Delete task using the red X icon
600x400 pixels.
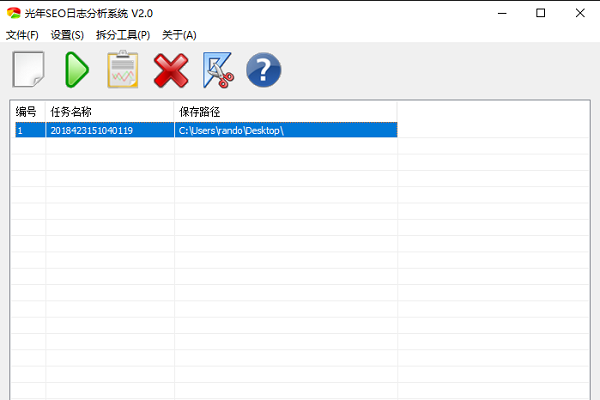pos(170,69)
